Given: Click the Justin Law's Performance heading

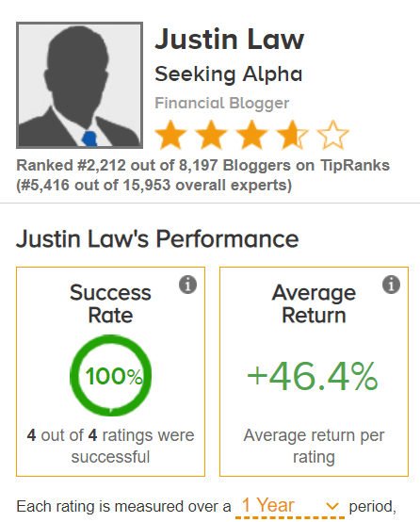Looking at the screenshot, I should pos(157,239).
